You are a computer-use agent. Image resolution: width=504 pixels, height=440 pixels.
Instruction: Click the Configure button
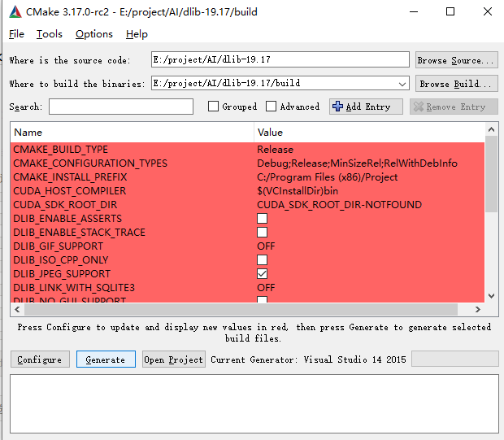(x=40, y=359)
